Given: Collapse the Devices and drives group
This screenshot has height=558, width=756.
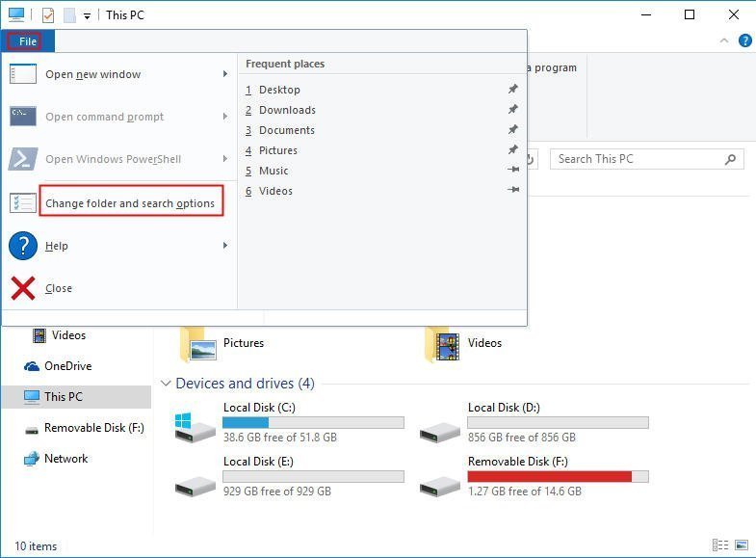Looking at the screenshot, I should tap(166, 384).
